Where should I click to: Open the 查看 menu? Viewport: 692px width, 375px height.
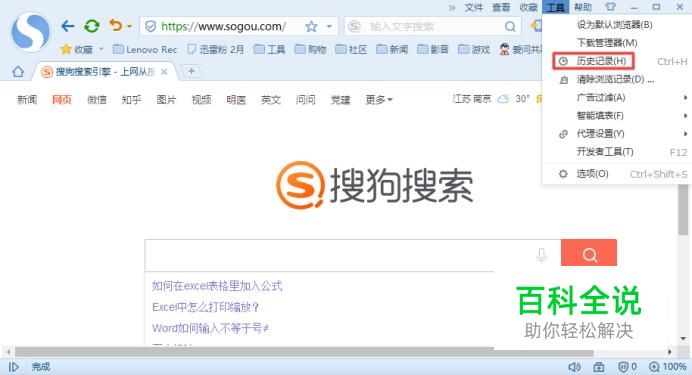coord(501,7)
